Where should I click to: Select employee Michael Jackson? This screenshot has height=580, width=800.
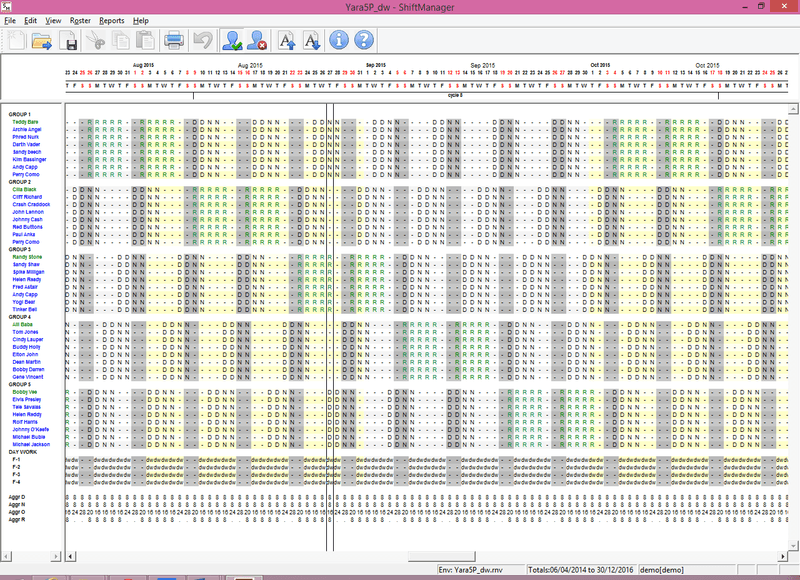coord(32,444)
